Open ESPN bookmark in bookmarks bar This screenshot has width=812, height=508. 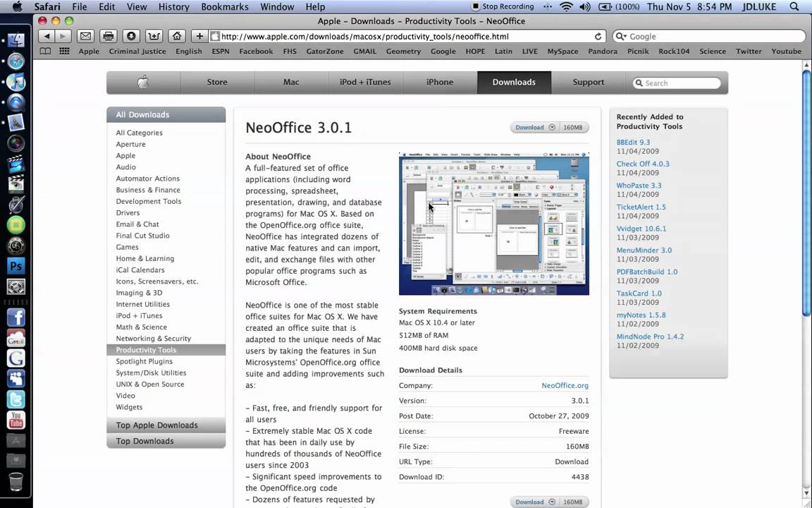(x=221, y=52)
